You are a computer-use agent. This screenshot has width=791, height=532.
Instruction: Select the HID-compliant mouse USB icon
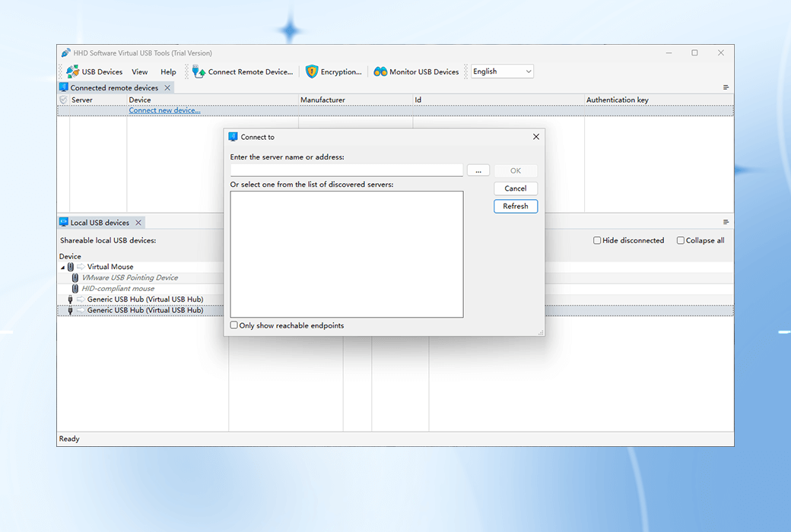(74, 288)
